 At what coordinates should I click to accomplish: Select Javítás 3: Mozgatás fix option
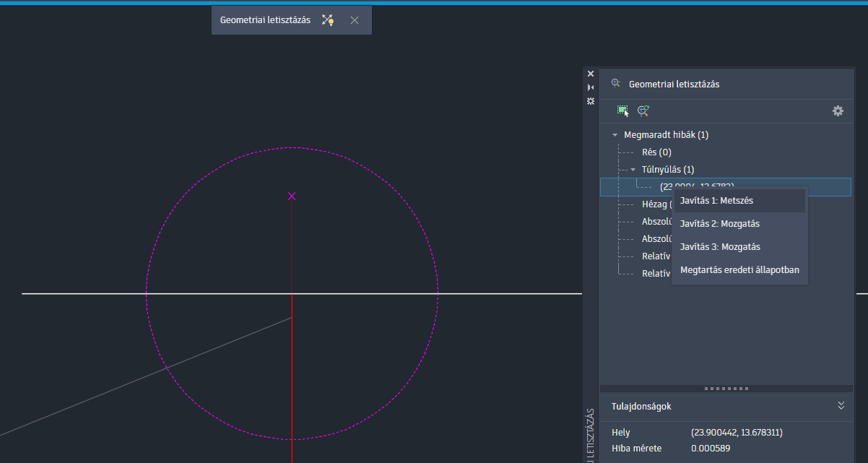(x=719, y=246)
